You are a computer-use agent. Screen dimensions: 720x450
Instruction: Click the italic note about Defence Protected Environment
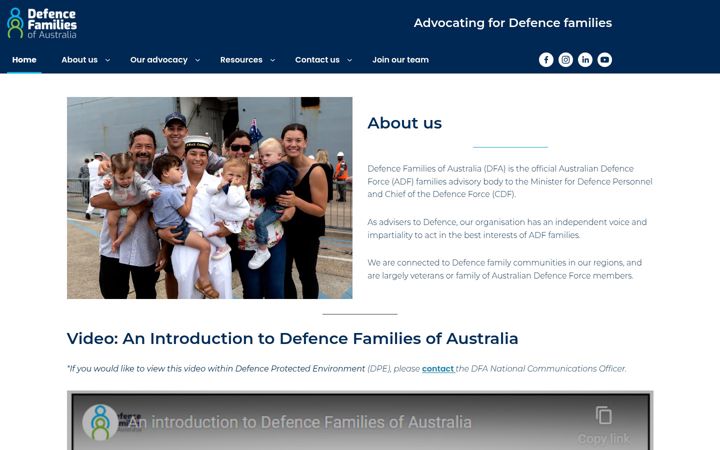pyautogui.click(x=347, y=369)
